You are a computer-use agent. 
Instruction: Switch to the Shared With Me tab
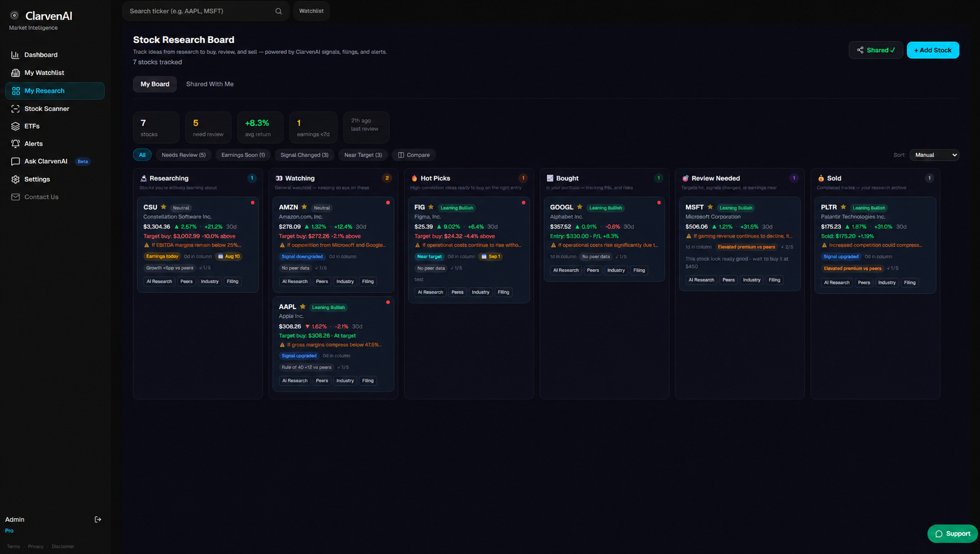click(x=210, y=84)
